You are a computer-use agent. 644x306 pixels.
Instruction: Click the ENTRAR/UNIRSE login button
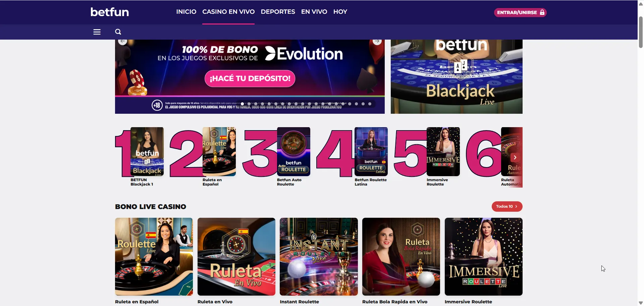[520, 12]
